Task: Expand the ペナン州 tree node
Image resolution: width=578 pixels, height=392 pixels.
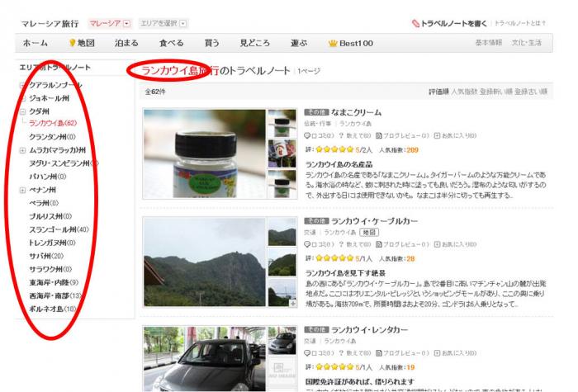Action: (22, 190)
